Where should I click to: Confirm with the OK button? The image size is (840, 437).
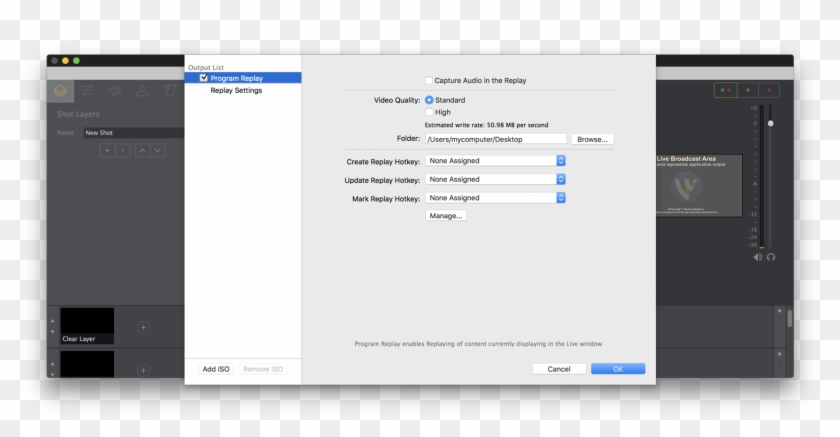point(618,369)
